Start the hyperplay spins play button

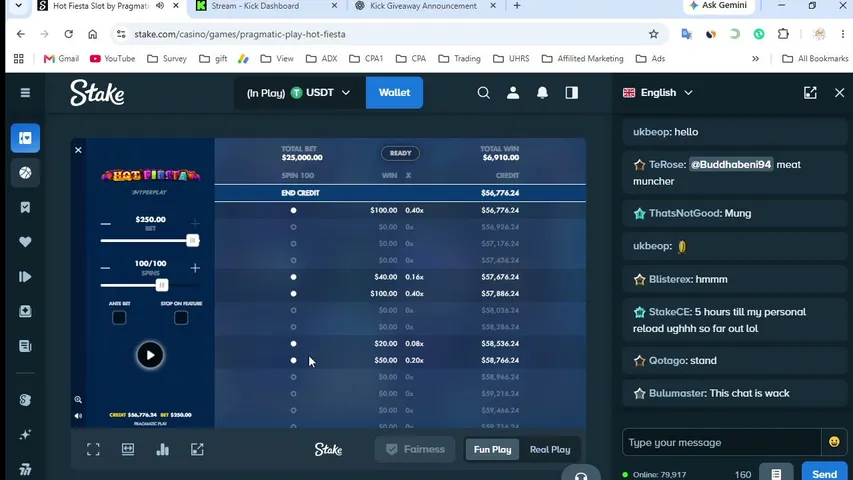(150, 355)
